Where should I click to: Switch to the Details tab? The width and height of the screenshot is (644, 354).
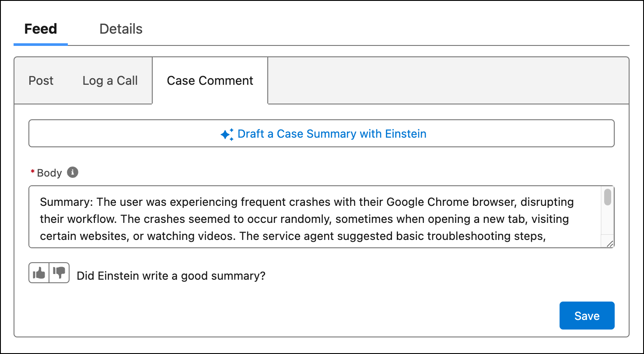pos(121,29)
